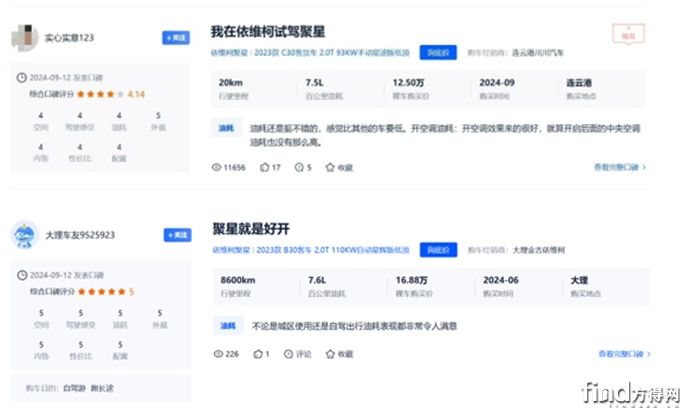Screen dimensions: 680x408
Task: Open avatar of user 实心实意123
Action: pyautogui.click(x=25, y=38)
